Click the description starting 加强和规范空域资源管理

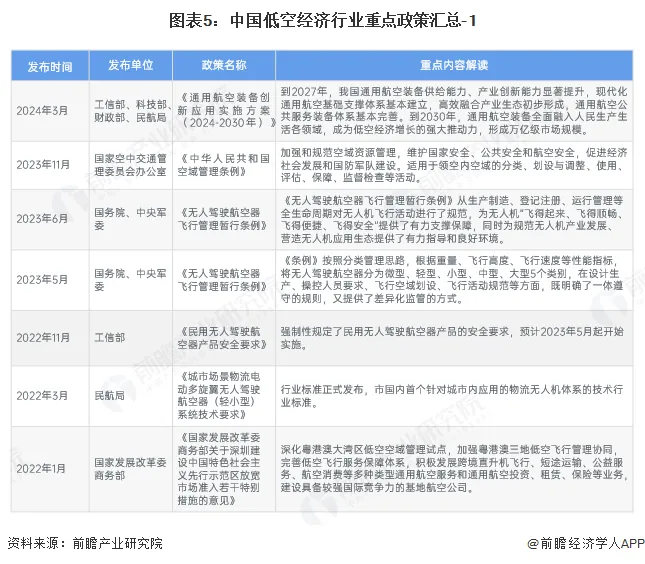pyautogui.click(x=454, y=165)
